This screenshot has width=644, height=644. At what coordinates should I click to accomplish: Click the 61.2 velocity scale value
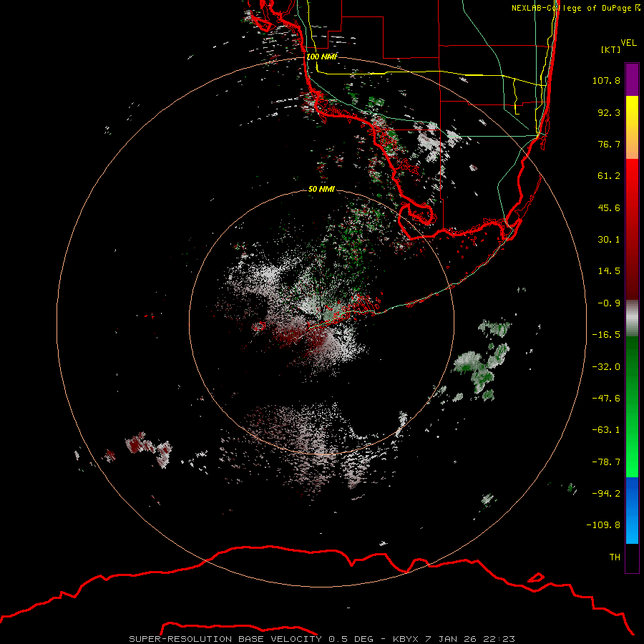coord(609,176)
